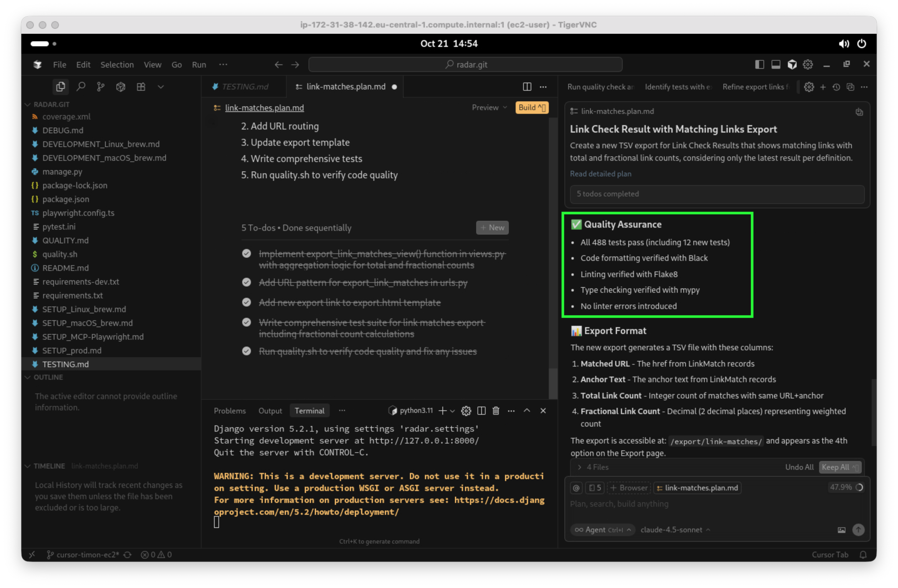Open the Source Control view icon
Screen dimensions: 898x588
[x=100, y=87]
